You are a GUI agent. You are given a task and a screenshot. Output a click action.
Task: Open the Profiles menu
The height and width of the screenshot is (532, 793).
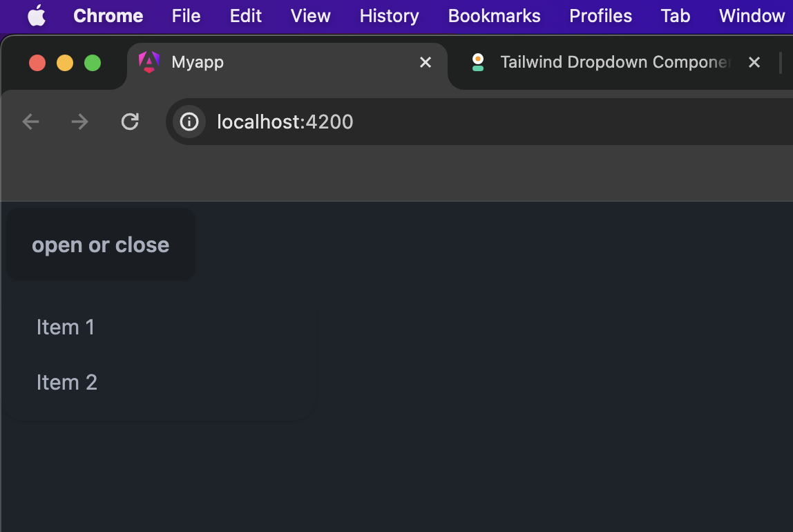coord(600,16)
